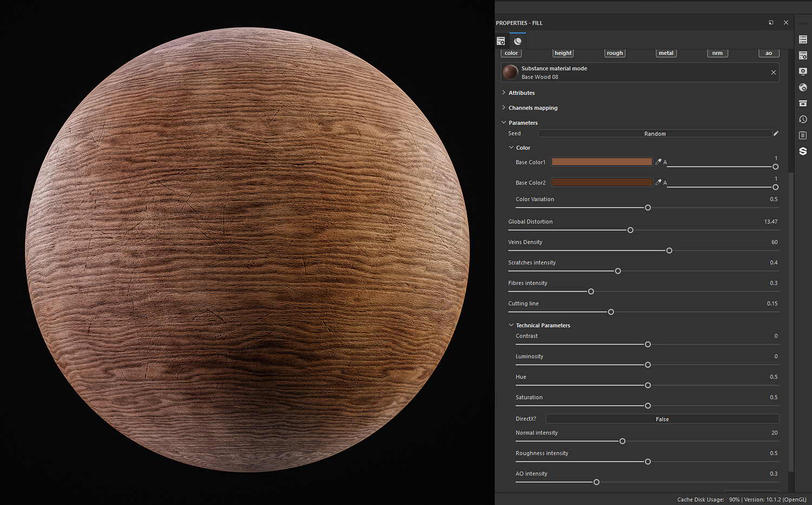Open the Texture Set Settings icon
The height and width of the screenshot is (505, 812).
coord(803,56)
